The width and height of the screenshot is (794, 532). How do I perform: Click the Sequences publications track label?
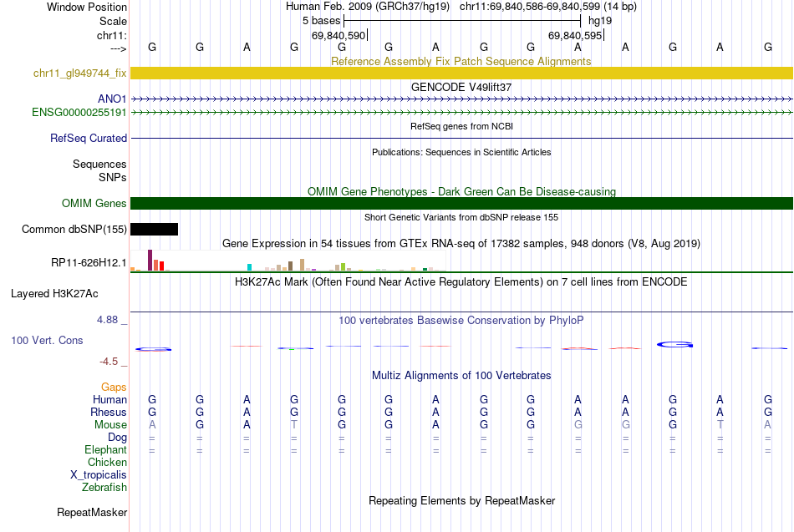99,164
